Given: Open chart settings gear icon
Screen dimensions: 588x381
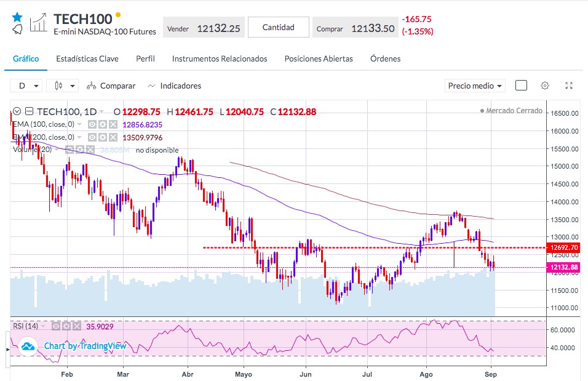Looking at the screenshot, I should (545, 86).
